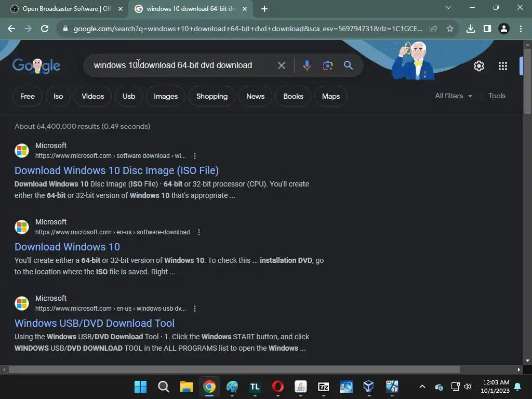The height and width of the screenshot is (399, 532).
Task: Open options for Download Windows 10 result
Action: (199, 232)
